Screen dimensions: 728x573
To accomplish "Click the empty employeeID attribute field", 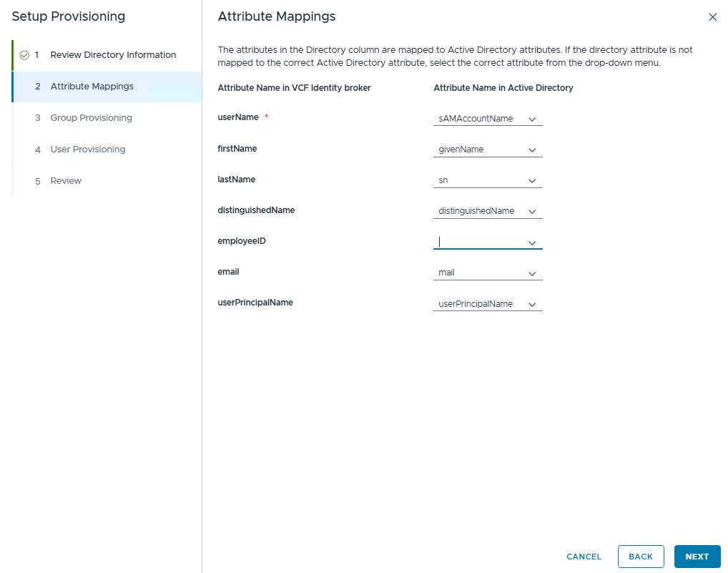I will point(488,242).
